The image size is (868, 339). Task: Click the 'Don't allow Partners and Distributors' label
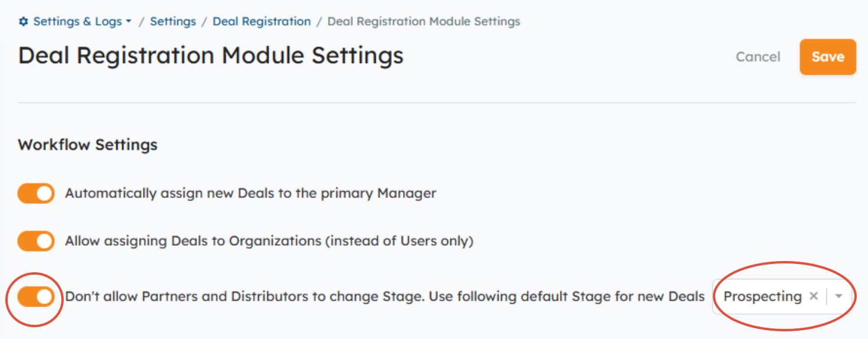[x=385, y=296]
